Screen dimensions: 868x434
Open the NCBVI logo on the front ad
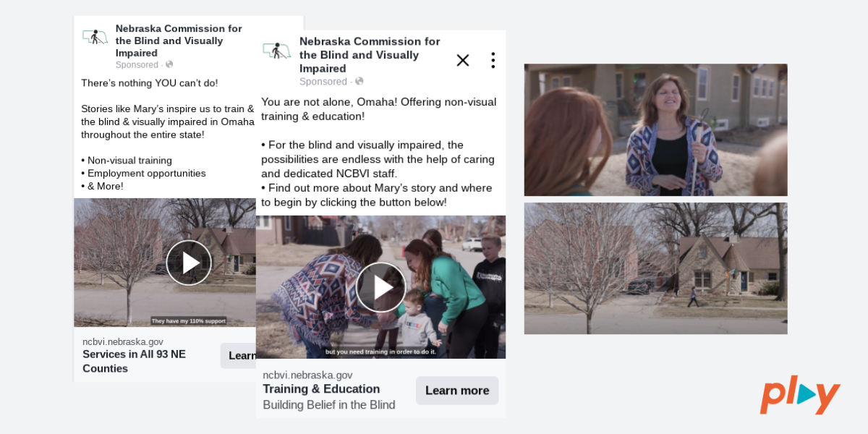[276, 51]
